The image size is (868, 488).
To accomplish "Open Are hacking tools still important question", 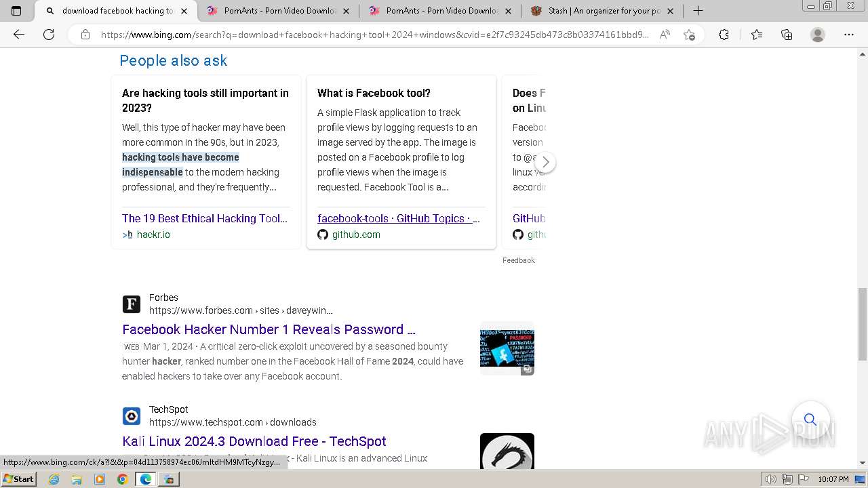I will pyautogui.click(x=205, y=100).
